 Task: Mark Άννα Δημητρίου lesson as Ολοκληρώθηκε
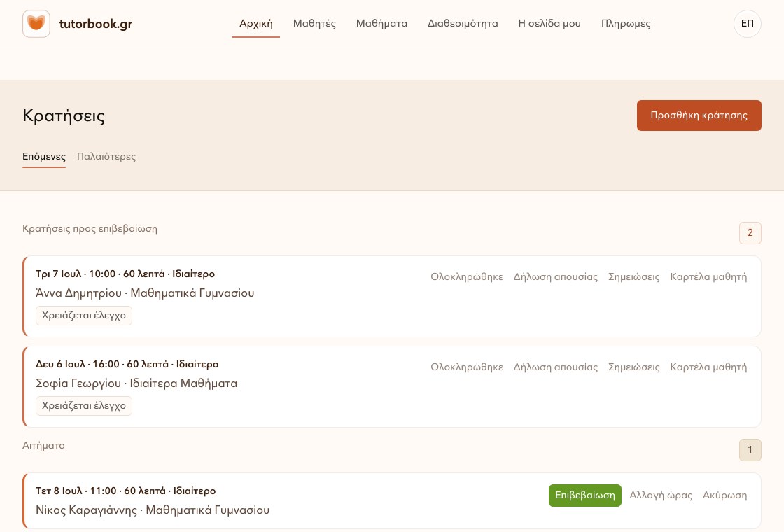point(466,276)
